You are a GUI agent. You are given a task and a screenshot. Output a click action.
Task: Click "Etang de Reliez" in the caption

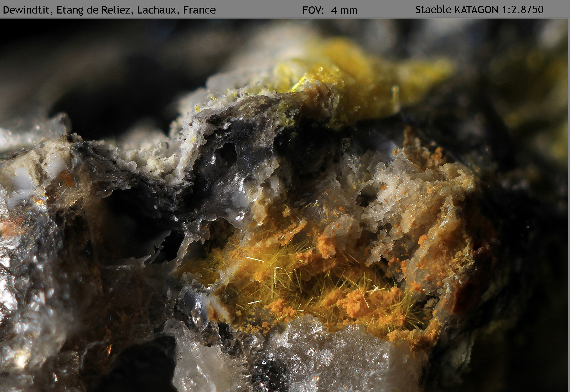[x=95, y=10]
